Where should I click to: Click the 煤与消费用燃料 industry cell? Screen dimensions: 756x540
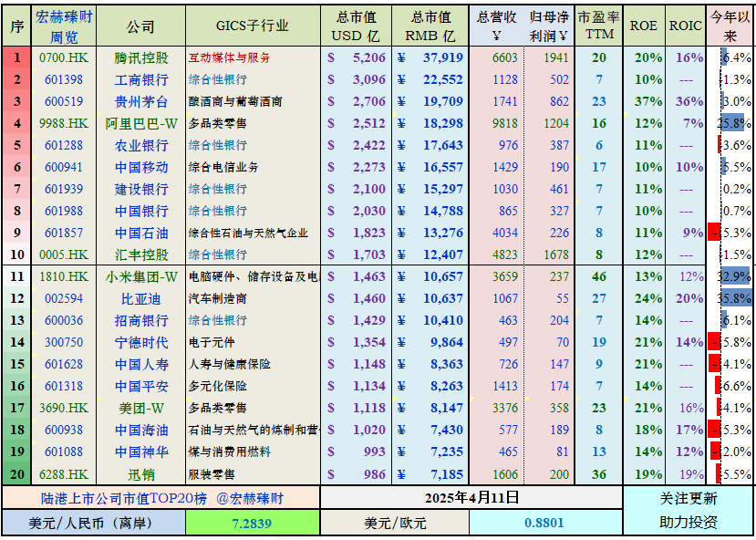point(253,452)
